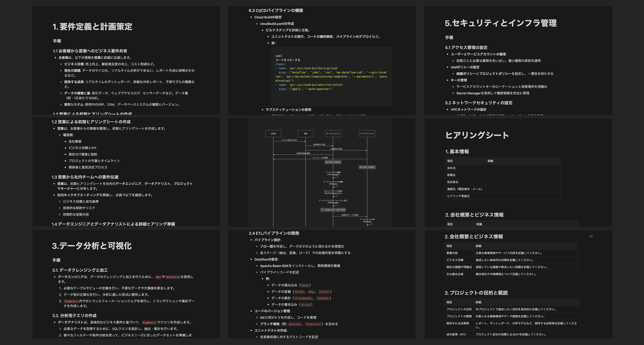Select the お客様 box in the sequence diagram
Image resolution: width=644 pixels, height=345 pixels.
click(273, 134)
